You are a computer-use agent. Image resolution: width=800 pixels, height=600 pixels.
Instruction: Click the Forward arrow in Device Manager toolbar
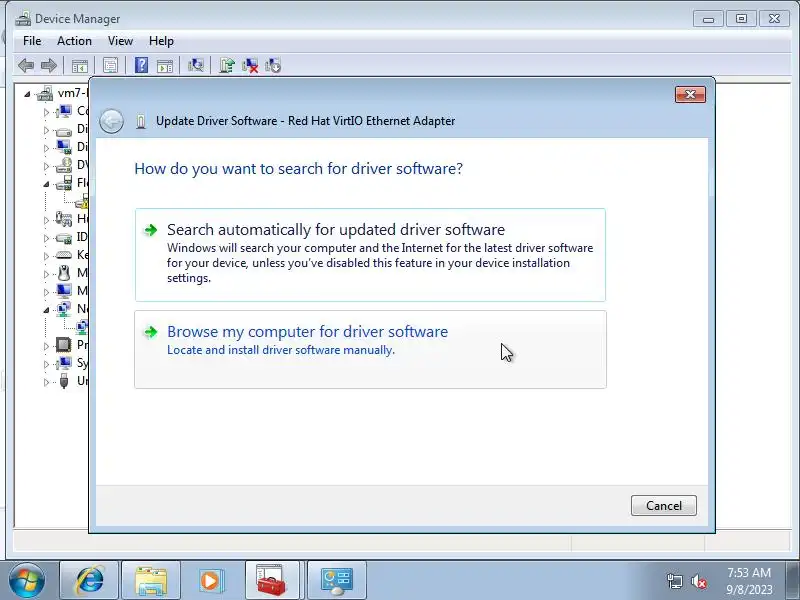pos(49,65)
